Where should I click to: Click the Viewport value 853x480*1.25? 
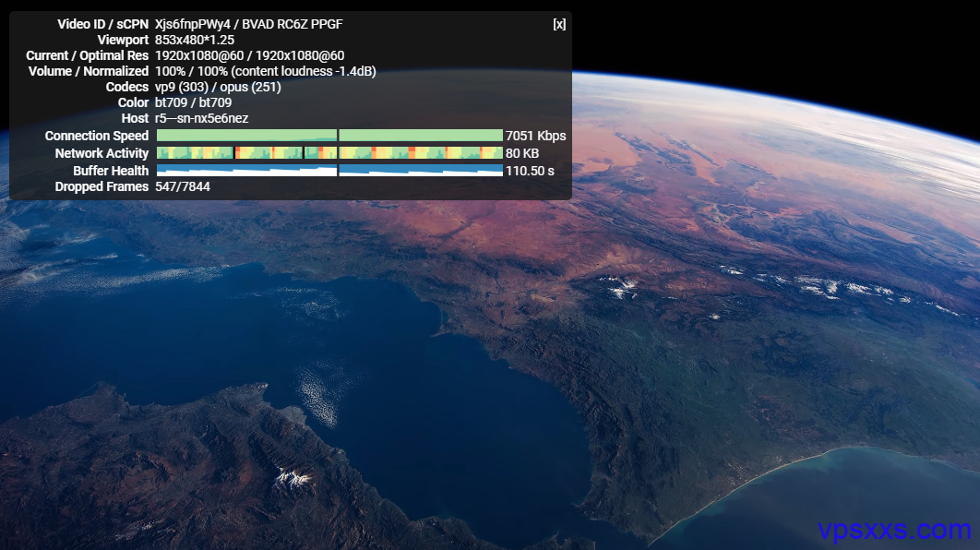(x=195, y=40)
